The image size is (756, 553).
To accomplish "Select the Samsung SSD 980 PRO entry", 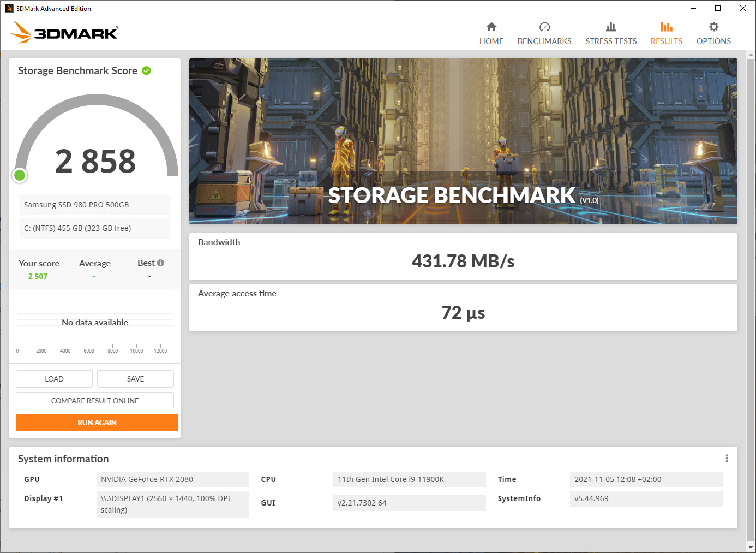I will pyautogui.click(x=94, y=204).
